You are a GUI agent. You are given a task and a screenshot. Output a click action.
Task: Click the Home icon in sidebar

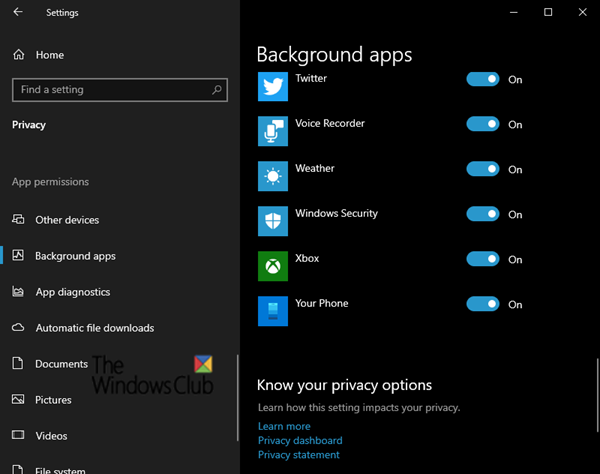[19, 55]
